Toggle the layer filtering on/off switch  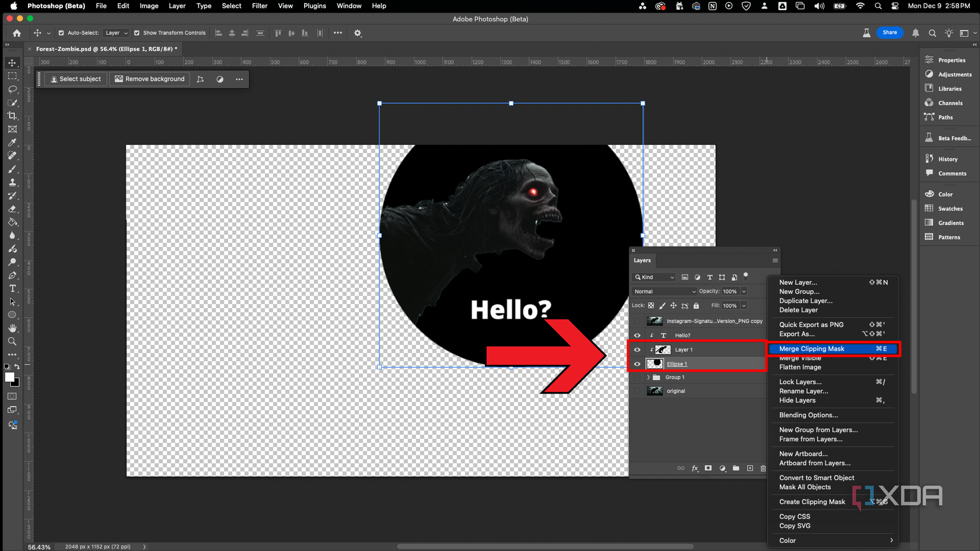(746, 276)
